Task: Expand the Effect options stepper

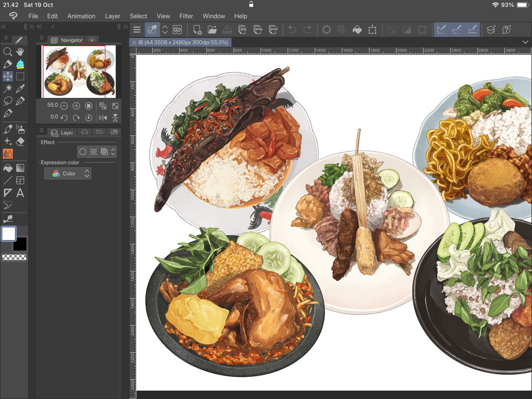Action: (x=113, y=152)
